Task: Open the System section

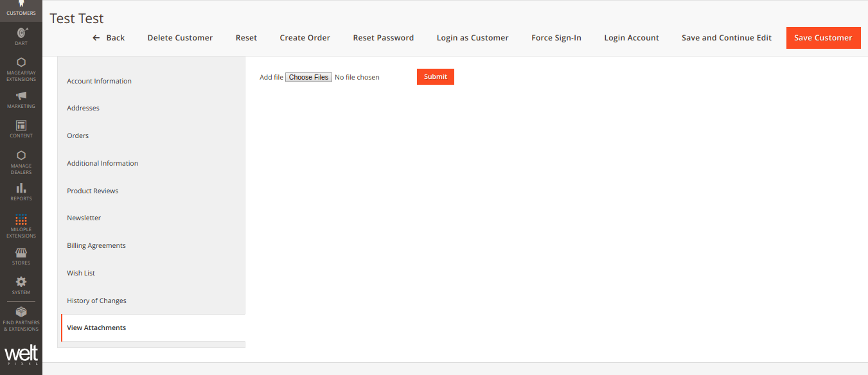Action: (21, 285)
